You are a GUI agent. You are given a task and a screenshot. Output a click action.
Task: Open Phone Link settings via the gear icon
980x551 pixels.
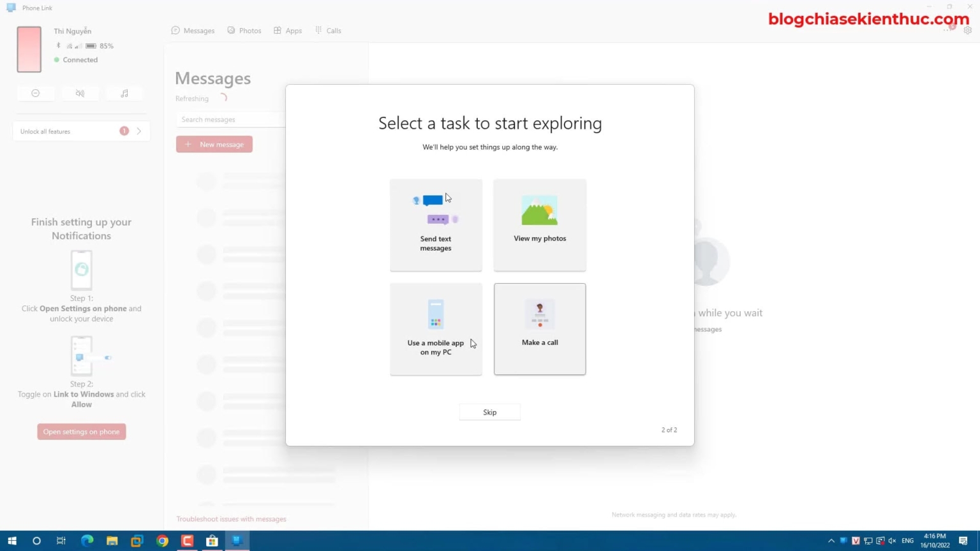tap(968, 30)
